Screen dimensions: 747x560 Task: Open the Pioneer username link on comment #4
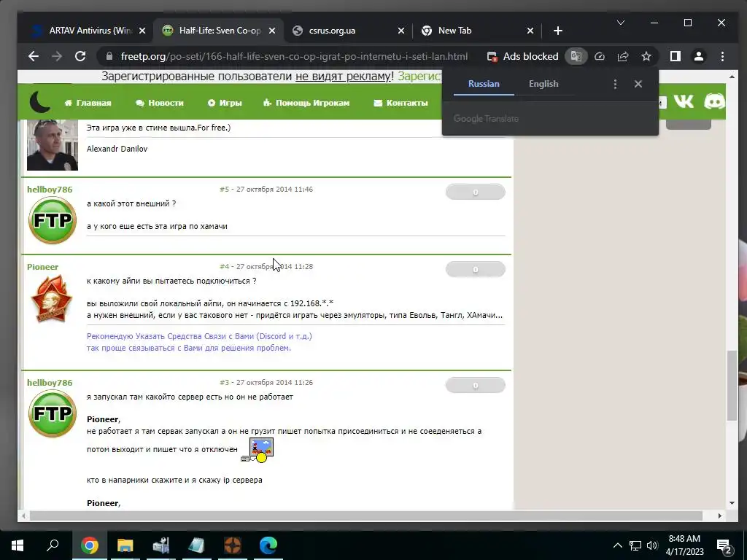(x=42, y=267)
